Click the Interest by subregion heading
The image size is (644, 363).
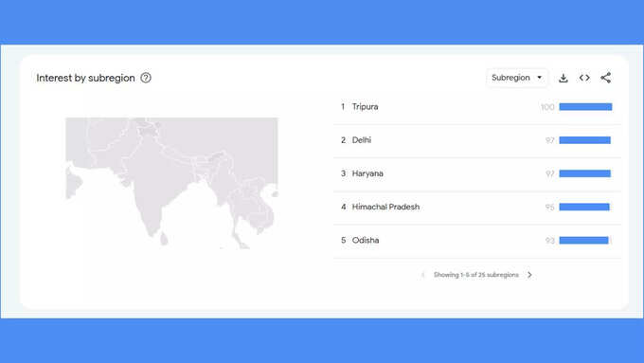(x=85, y=78)
